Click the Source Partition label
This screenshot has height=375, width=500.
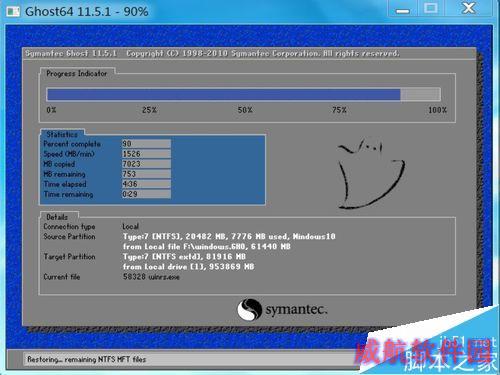click(69, 236)
